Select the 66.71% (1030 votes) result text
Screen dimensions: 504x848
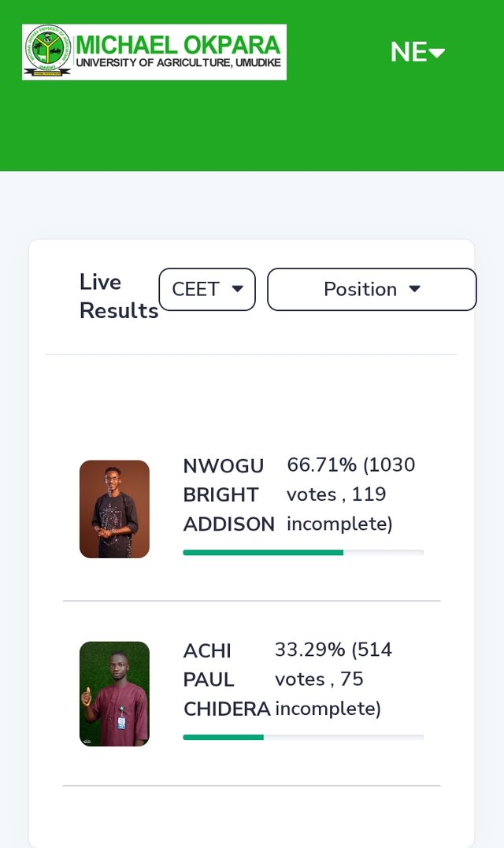(351, 494)
